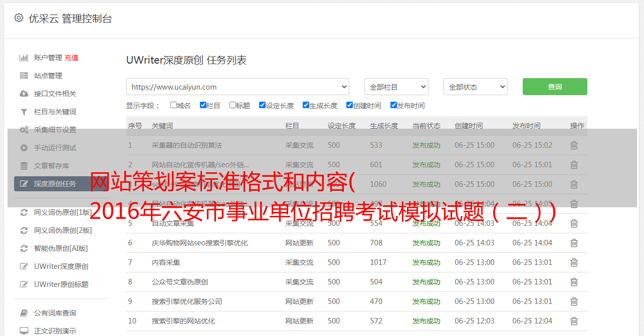
Task: Click the UWriter原创标题 edit icon
Action: [x=24, y=284]
